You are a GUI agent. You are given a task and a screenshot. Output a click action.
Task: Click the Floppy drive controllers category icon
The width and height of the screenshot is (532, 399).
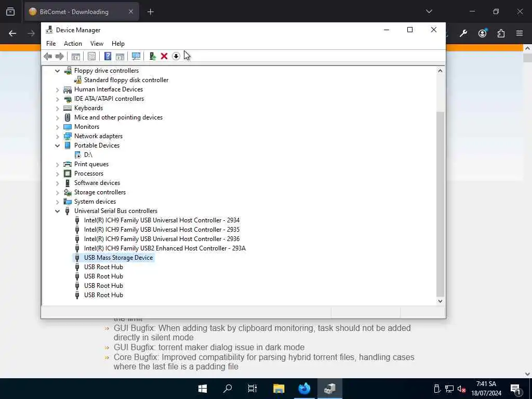click(x=68, y=71)
